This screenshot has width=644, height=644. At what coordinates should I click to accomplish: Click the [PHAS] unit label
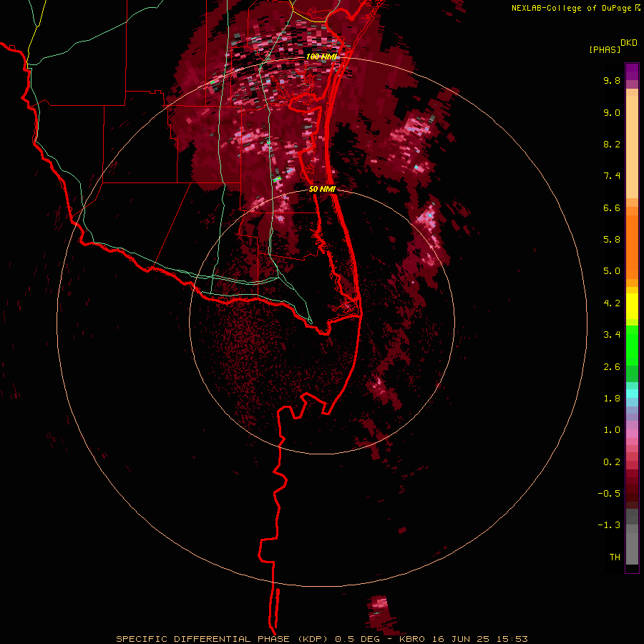(605, 50)
